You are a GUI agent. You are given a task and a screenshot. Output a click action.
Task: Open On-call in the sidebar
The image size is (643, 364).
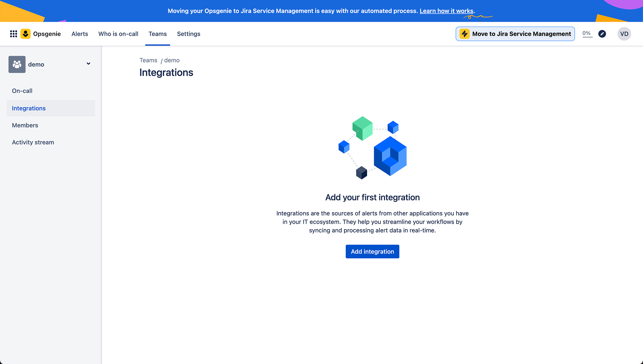(51, 91)
